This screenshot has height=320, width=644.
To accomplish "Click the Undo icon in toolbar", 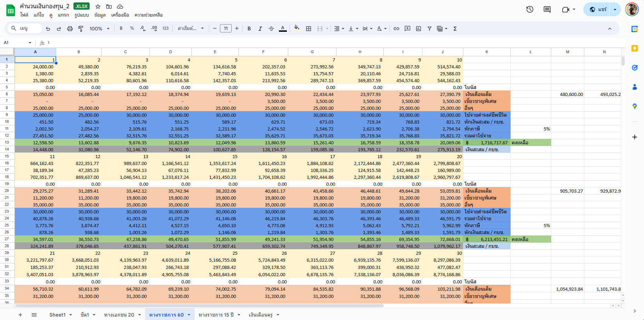I will pos(48,29).
